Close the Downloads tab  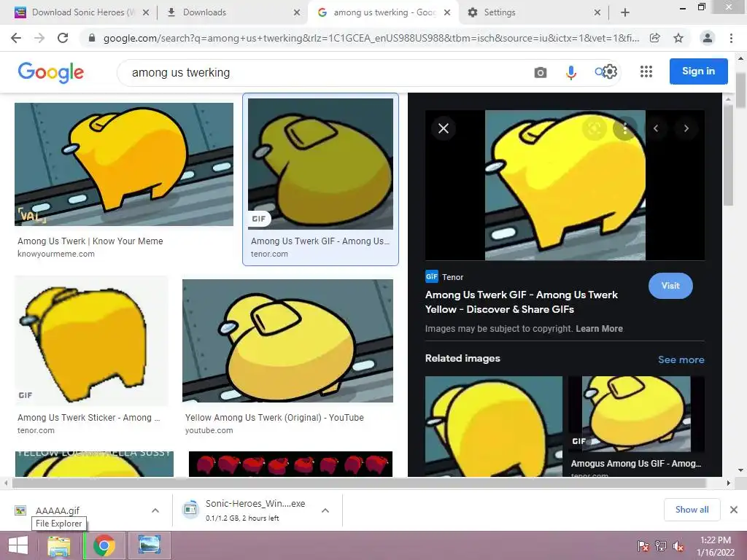297,12
